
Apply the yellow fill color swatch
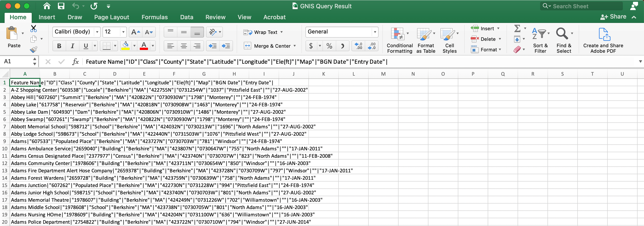click(125, 46)
